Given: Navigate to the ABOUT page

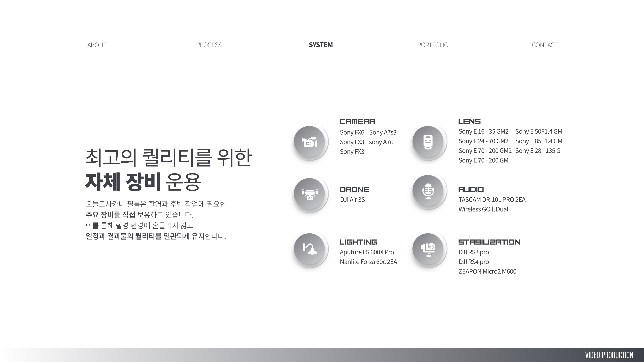Looking at the screenshot, I should pos(97,45).
